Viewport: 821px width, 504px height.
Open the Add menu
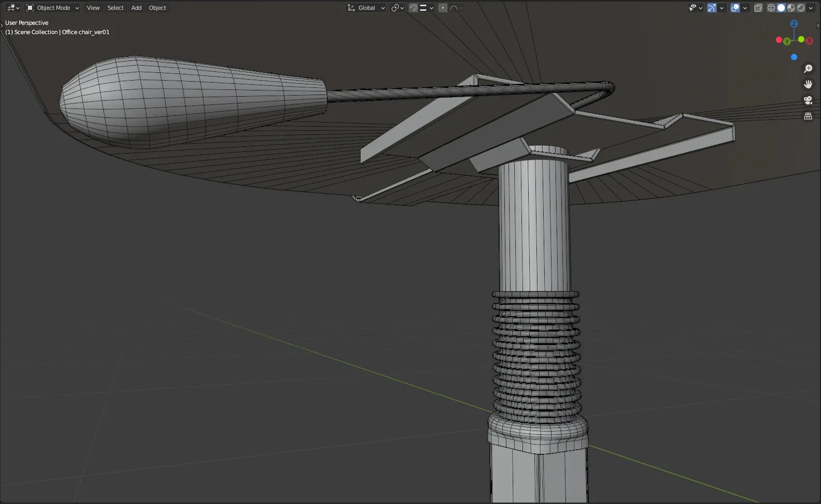(136, 8)
